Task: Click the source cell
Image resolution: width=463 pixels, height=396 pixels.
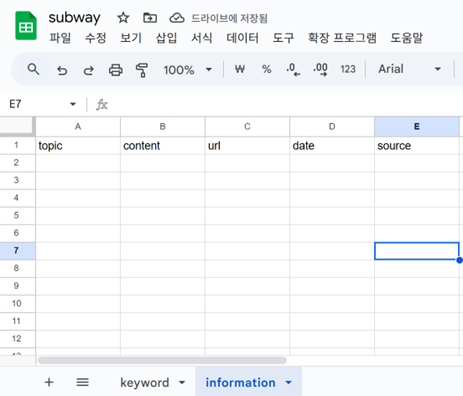Action: pos(417,146)
